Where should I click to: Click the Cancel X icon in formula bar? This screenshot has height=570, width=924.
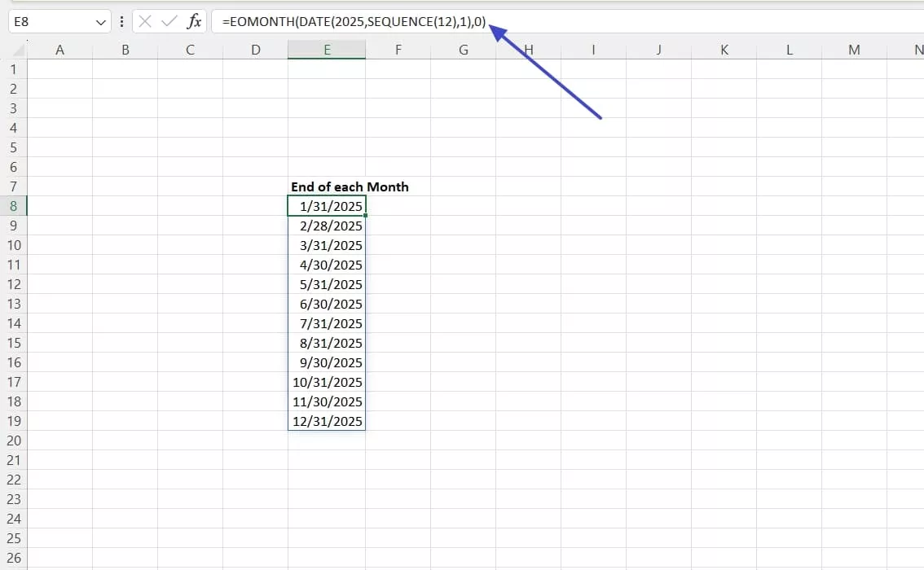click(x=145, y=21)
